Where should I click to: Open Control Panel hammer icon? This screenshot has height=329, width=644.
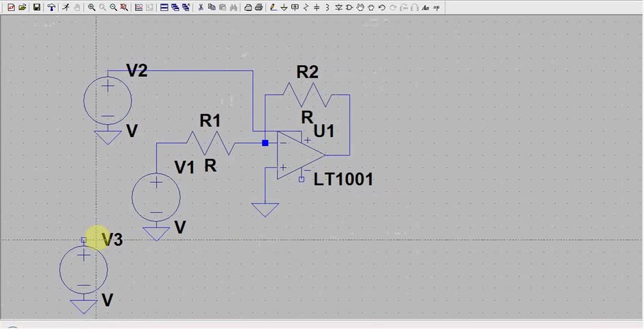click(51, 8)
